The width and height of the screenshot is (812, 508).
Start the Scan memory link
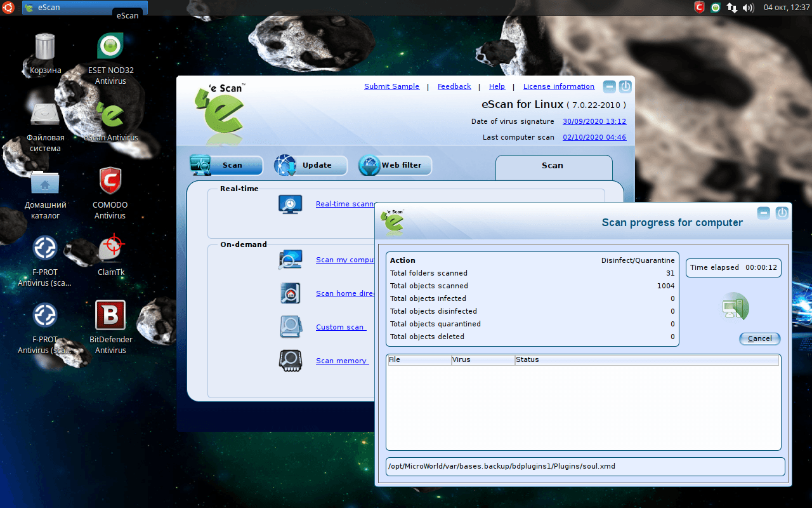pyautogui.click(x=342, y=361)
